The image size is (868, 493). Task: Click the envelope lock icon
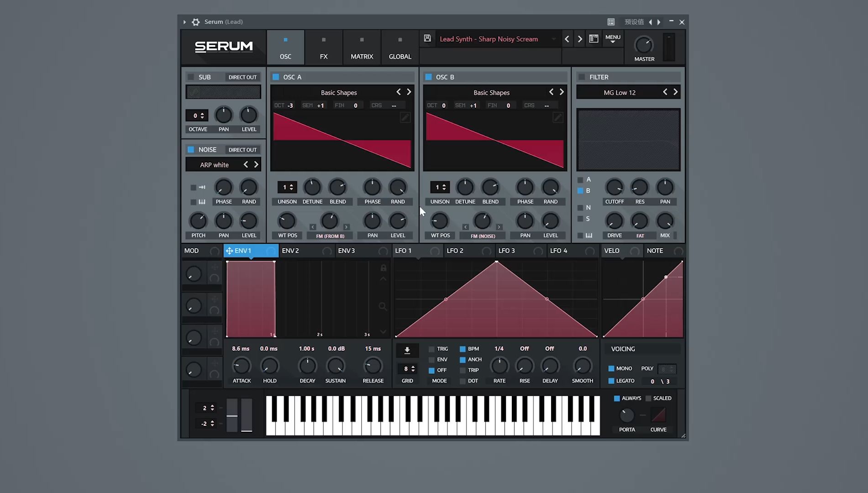pos(384,268)
